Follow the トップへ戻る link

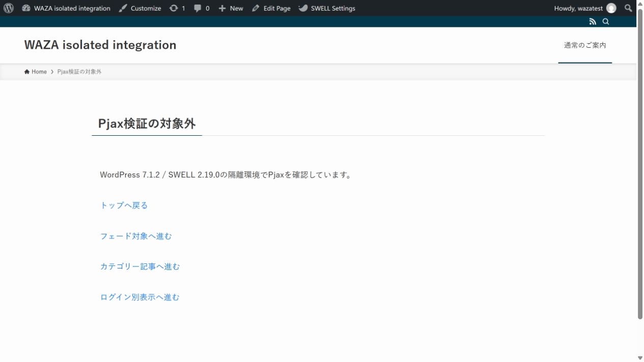124,205
